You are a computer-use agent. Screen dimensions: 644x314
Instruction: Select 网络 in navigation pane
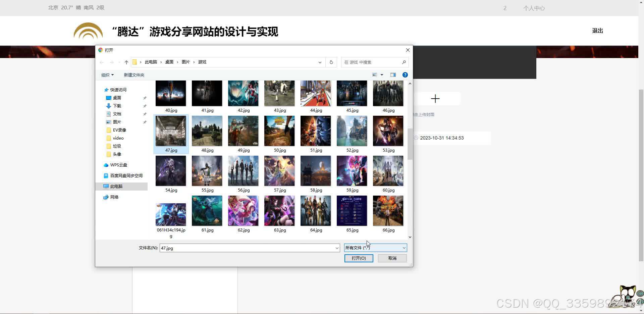coord(114,197)
